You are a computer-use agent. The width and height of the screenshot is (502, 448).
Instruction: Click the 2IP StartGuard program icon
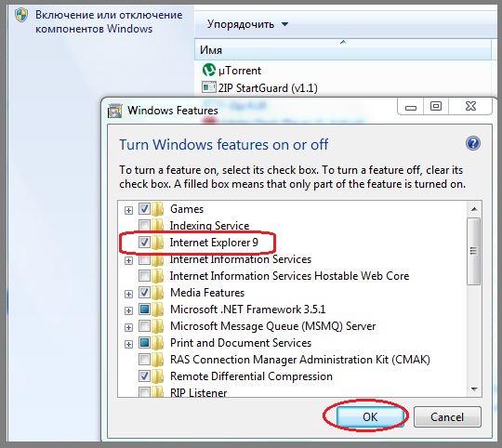click(x=209, y=87)
